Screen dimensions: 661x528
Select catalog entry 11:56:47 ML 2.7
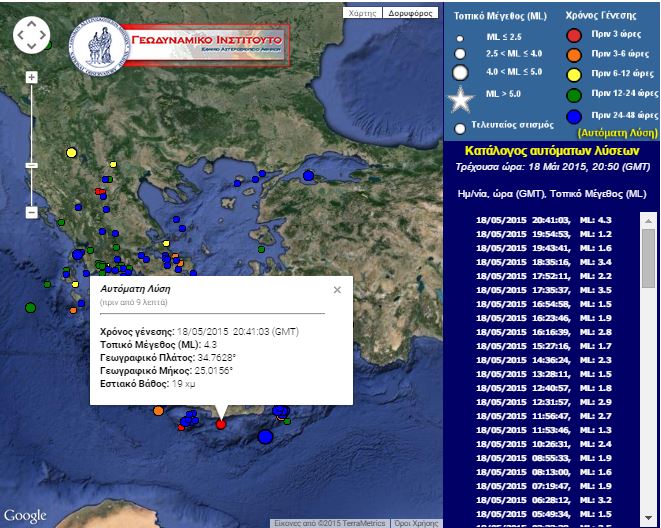click(x=544, y=416)
